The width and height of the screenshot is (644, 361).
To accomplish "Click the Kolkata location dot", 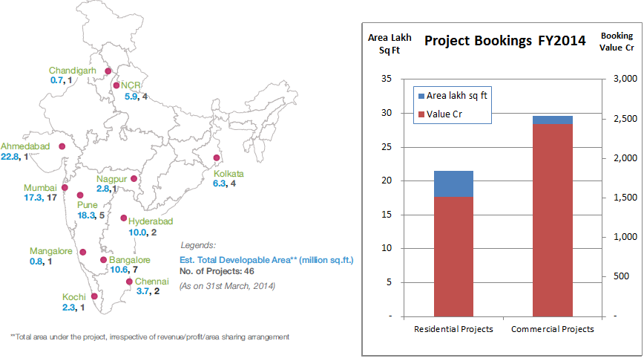I will coord(217,158).
